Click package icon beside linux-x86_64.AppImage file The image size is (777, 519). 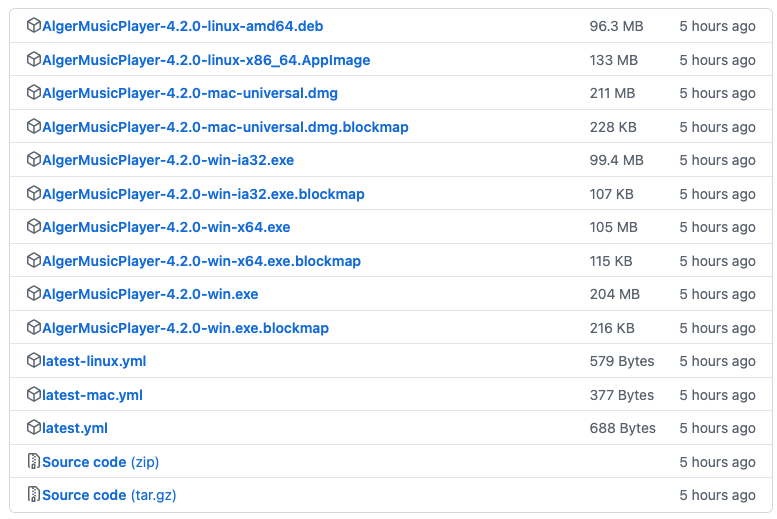33,59
